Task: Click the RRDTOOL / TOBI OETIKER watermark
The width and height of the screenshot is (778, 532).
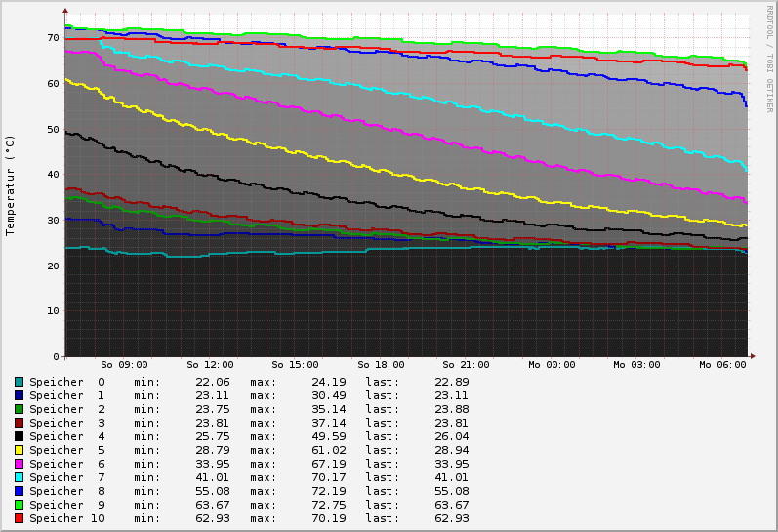Action: coord(769,59)
